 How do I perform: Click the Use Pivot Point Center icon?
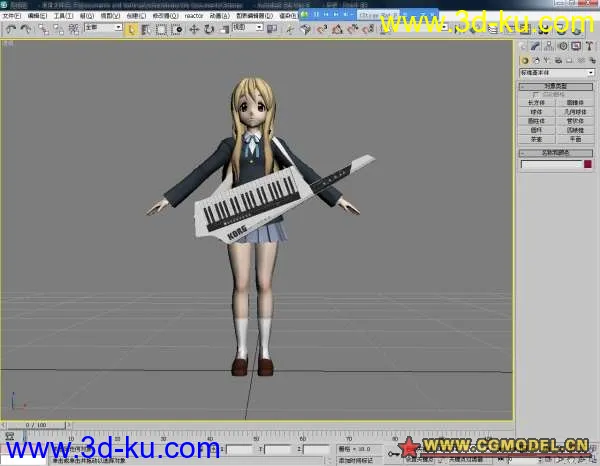pos(272,29)
